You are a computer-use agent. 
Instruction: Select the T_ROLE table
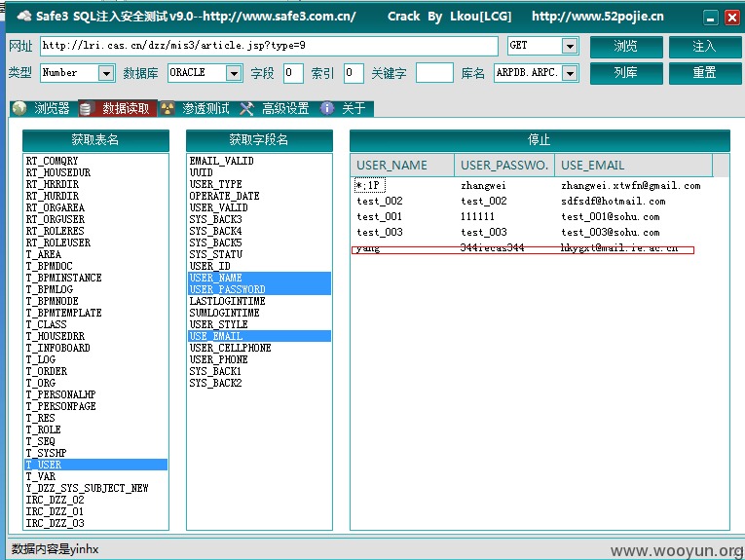(95, 429)
